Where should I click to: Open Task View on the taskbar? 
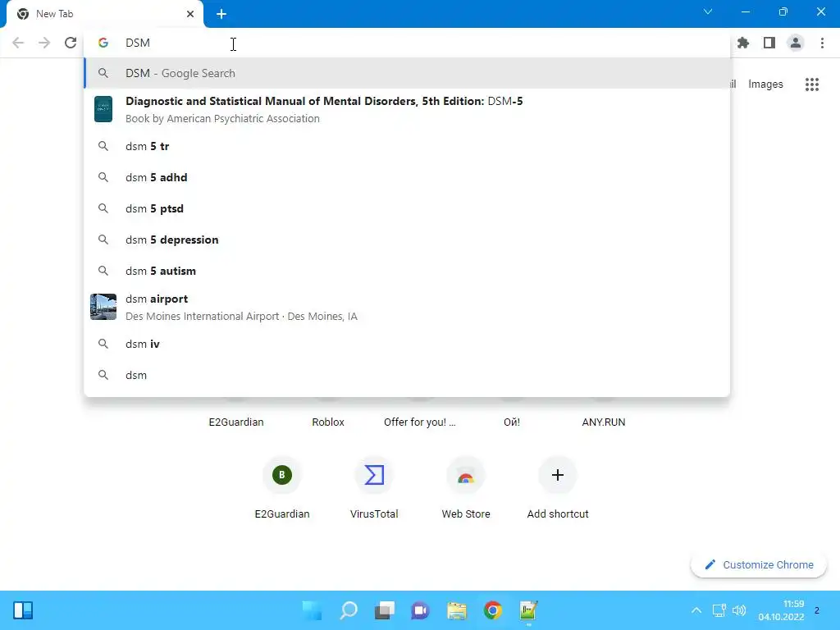pyautogui.click(x=384, y=610)
